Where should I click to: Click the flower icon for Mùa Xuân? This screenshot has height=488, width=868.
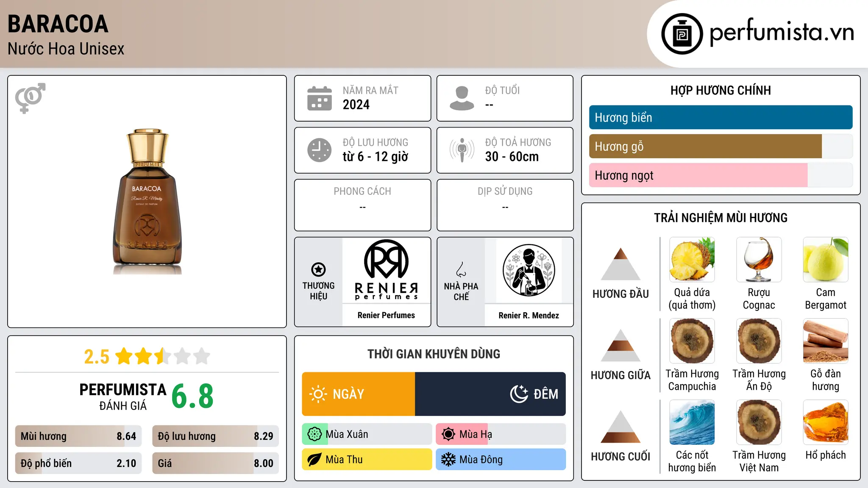tap(314, 434)
